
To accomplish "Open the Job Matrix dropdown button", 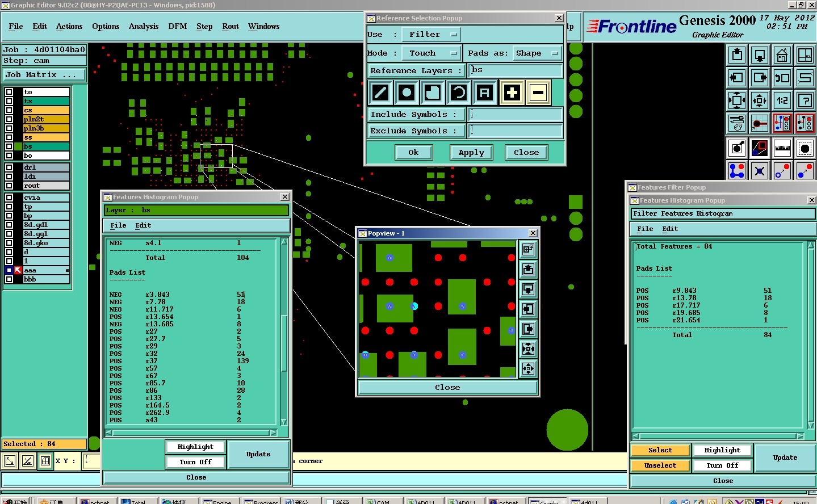I will point(44,75).
